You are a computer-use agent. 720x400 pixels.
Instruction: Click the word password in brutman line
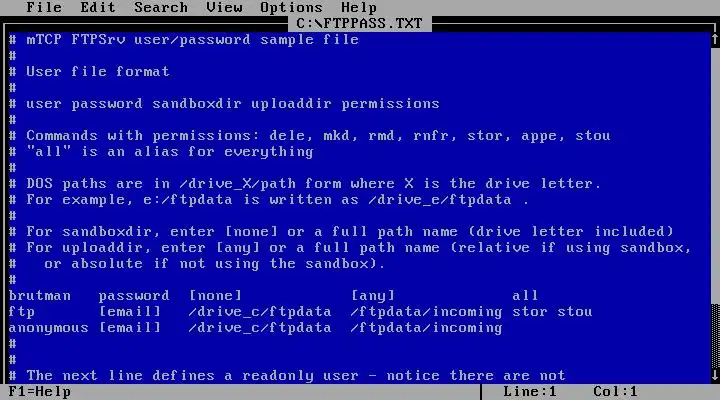click(134, 296)
